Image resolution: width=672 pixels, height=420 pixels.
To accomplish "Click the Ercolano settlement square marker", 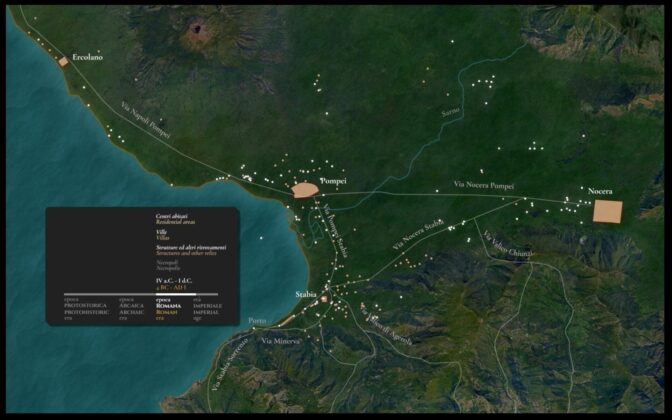I will (x=63, y=62).
